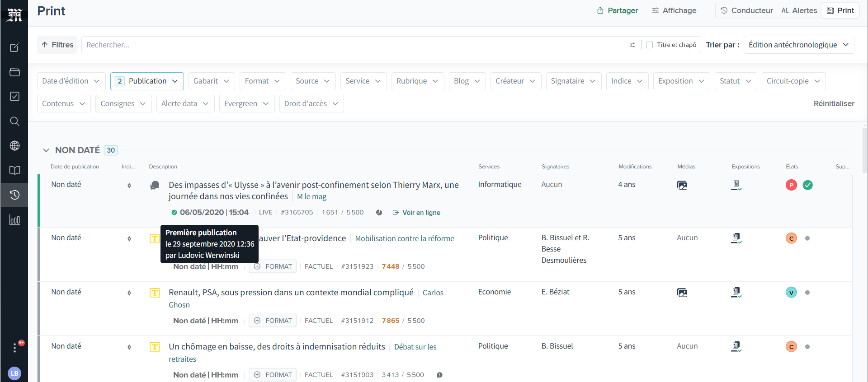Screen dimensions: 868x382
Task: Open the statistics bar chart icon
Action: click(14, 220)
